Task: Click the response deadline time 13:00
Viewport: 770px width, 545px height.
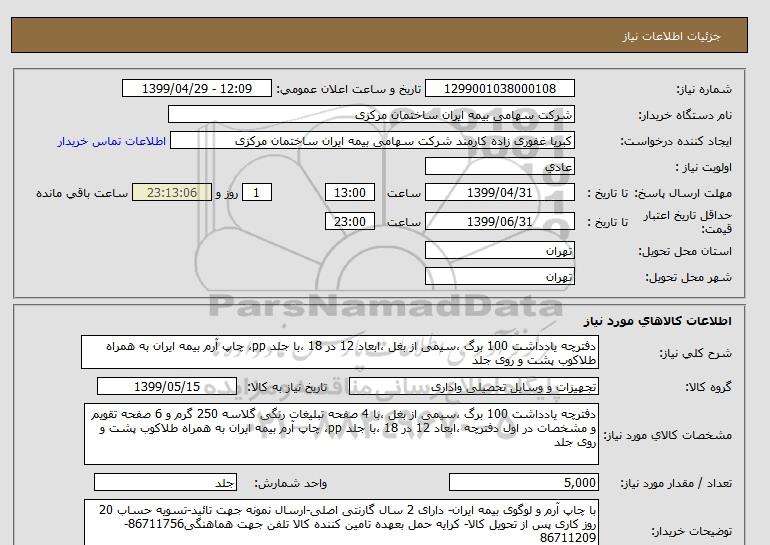Action: tap(350, 192)
